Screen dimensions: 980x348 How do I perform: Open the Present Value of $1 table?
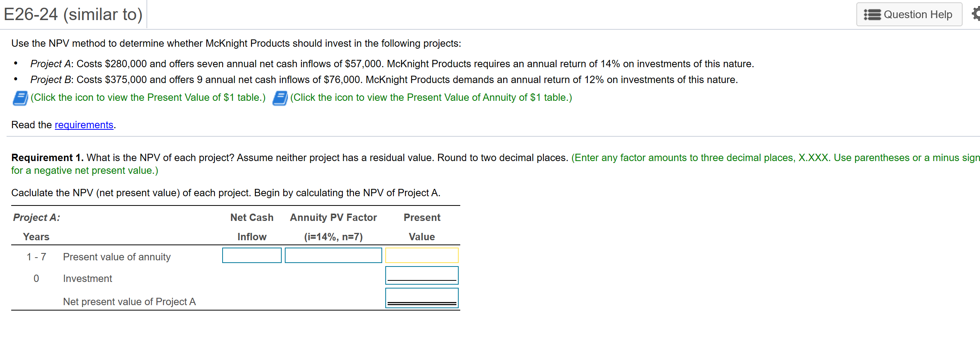point(20,97)
